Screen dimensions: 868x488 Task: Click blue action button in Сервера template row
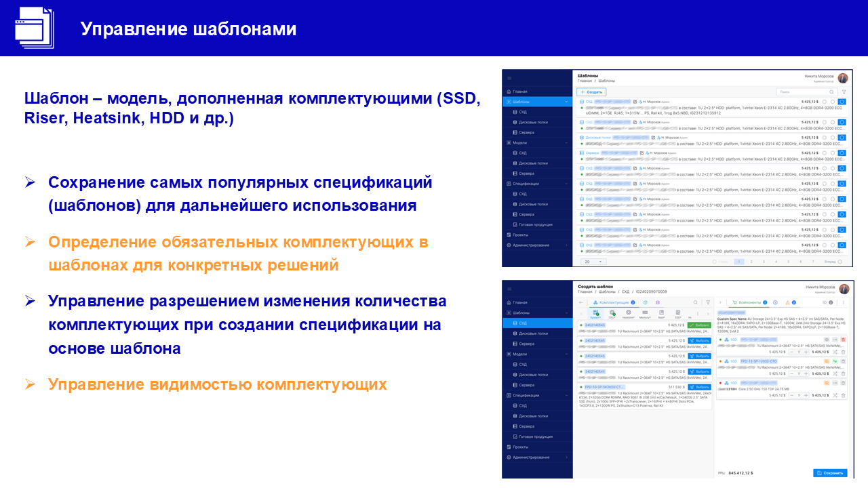point(842,152)
